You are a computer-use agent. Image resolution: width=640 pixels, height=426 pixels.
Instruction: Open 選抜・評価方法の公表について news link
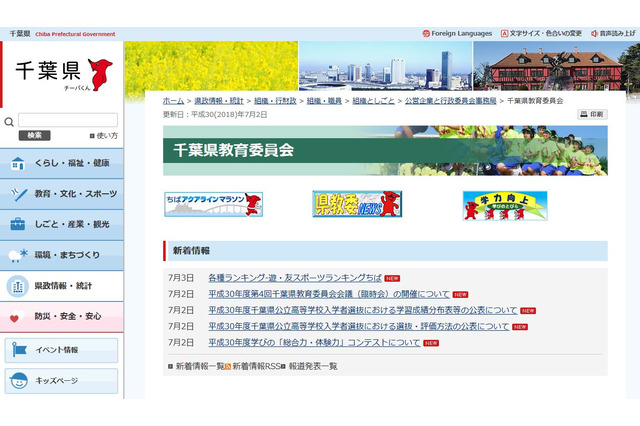[x=359, y=326]
